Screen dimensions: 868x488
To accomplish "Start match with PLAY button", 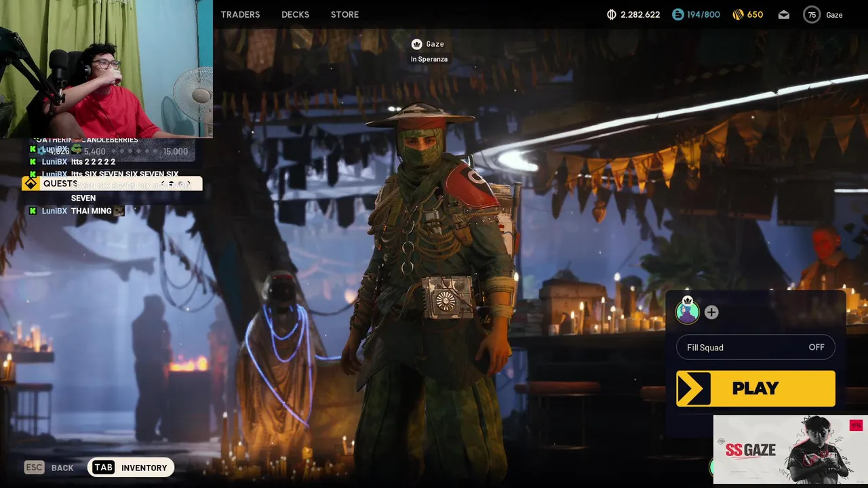I will (x=755, y=388).
